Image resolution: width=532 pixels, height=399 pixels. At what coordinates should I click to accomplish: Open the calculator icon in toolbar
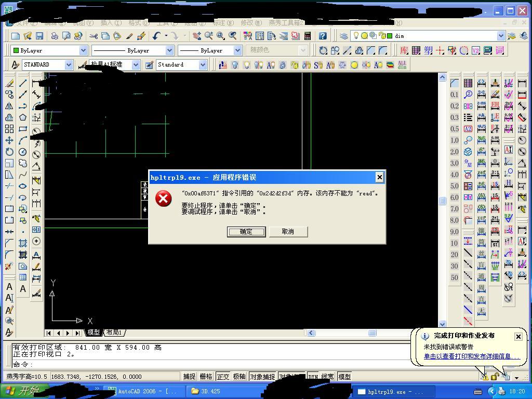[x=308, y=36]
